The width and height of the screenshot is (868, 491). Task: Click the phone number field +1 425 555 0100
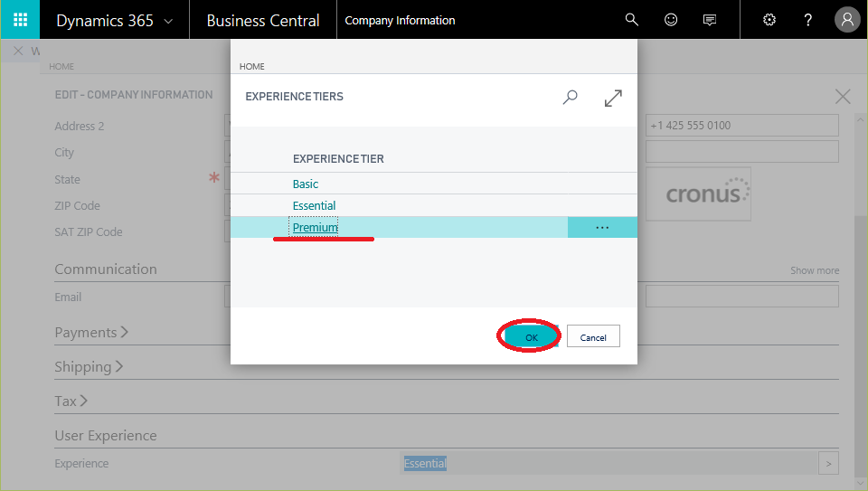741,126
